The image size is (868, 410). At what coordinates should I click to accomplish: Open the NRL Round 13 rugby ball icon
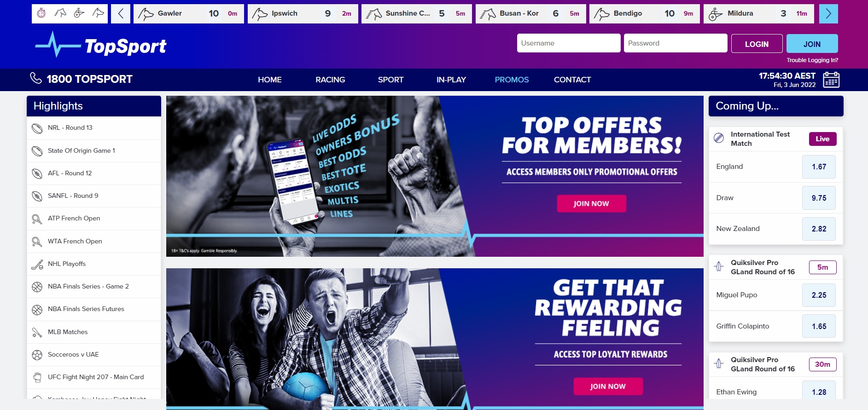[37, 128]
